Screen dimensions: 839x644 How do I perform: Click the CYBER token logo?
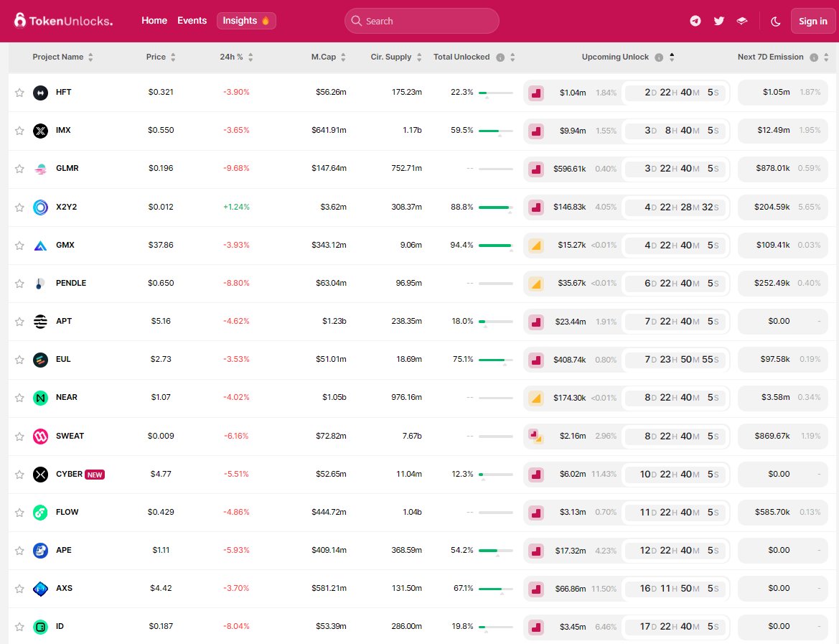[x=41, y=475]
